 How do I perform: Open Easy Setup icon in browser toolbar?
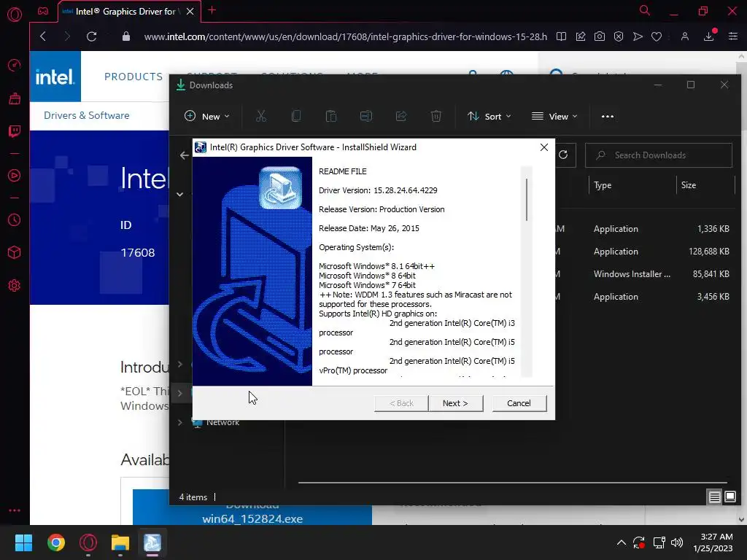(733, 36)
